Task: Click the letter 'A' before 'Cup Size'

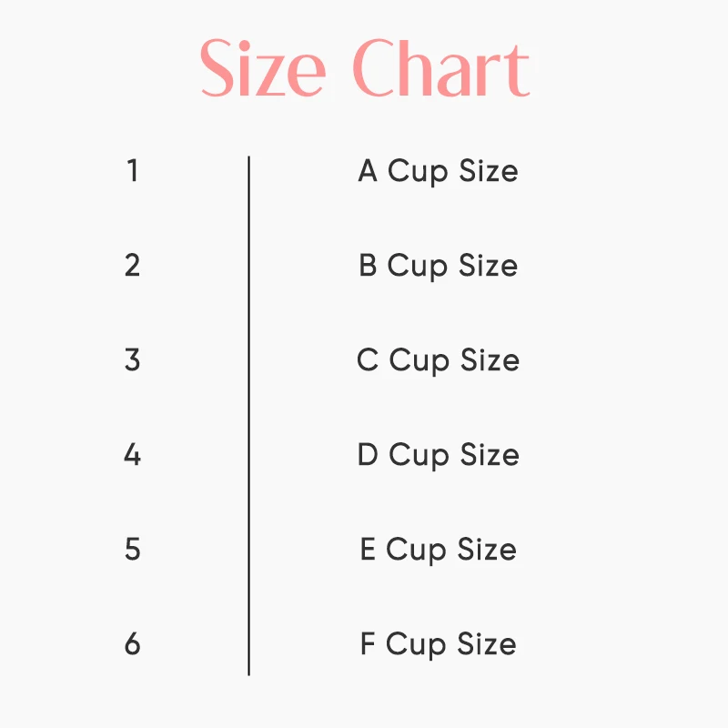Action: (368, 171)
